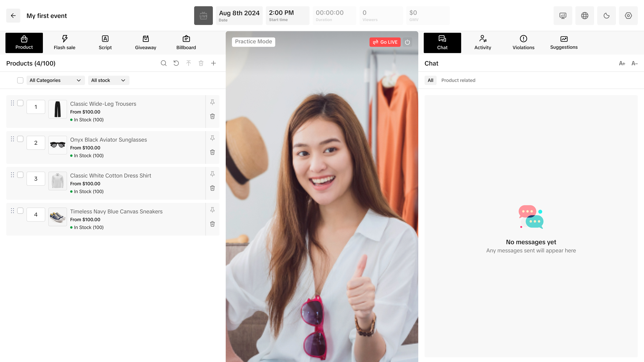This screenshot has width=644, height=362.
Task: Select the Timeless Navy Blue Canvas Sneakers checkbox
Action: click(x=20, y=211)
